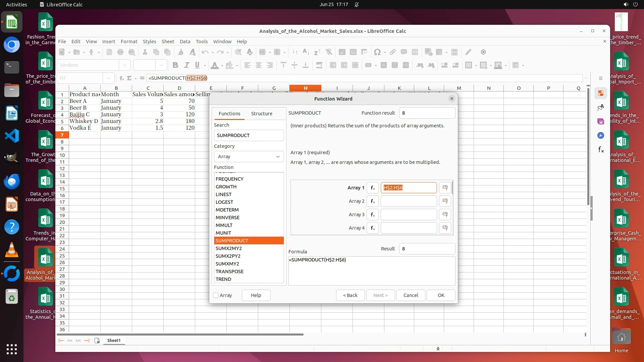Open the Name Box dropdown arrow
This screenshot has width=644, height=362.
tap(108, 78)
